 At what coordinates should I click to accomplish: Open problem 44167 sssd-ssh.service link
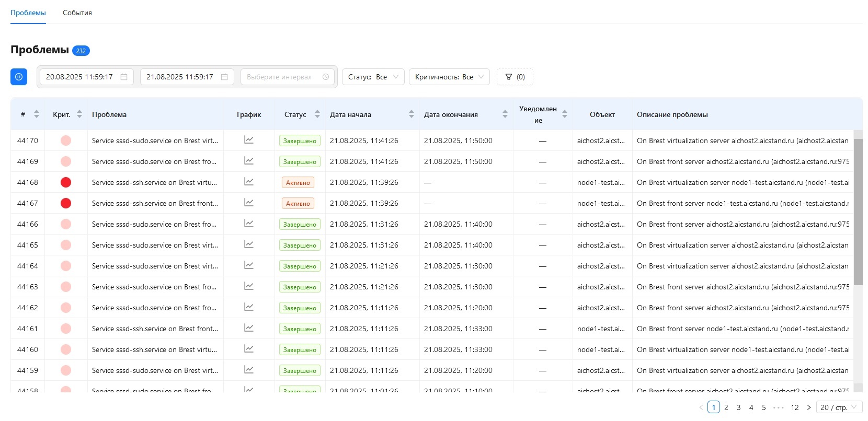(155, 203)
